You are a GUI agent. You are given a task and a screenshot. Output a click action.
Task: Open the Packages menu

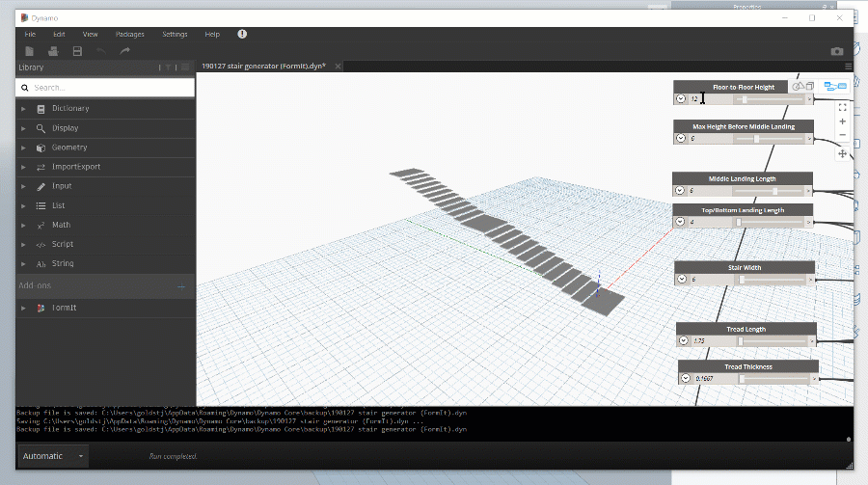130,35
